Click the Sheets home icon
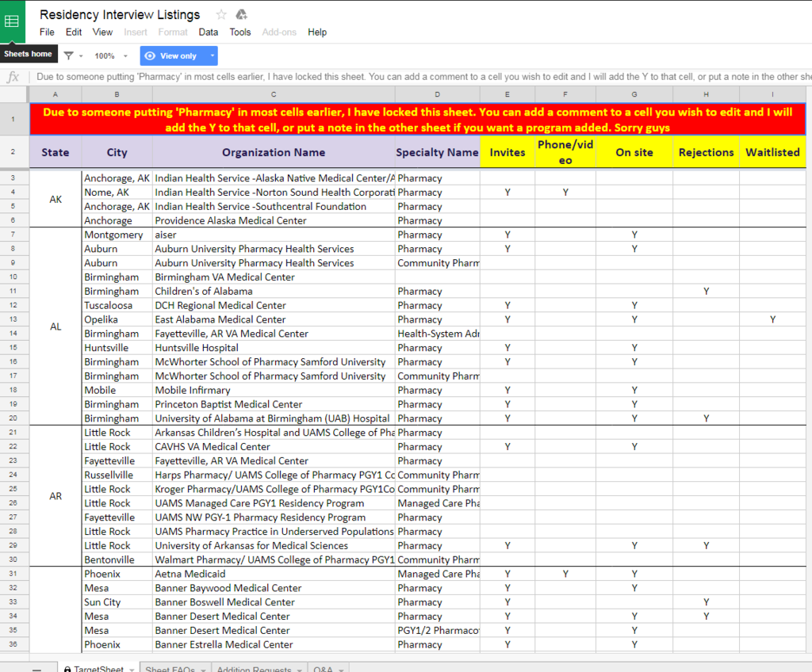The image size is (812, 672). (13, 21)
